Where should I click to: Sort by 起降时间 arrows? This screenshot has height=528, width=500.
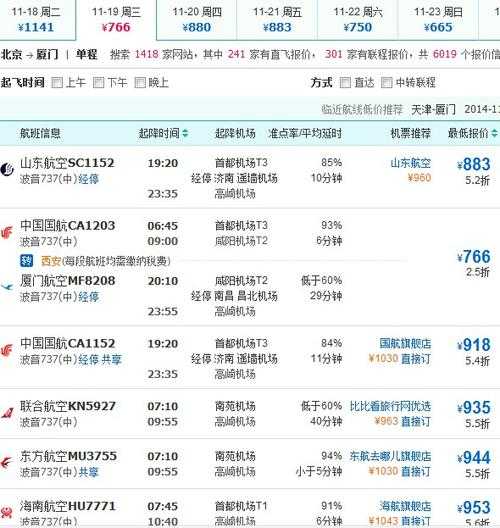point(185,134)
